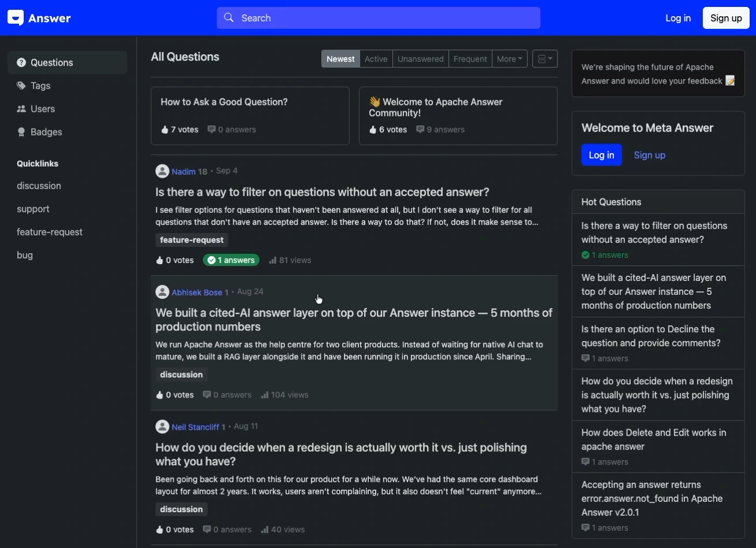The image size is (756, 548).
Task: Click the feedback memo emoji icon
Action: 730,81
